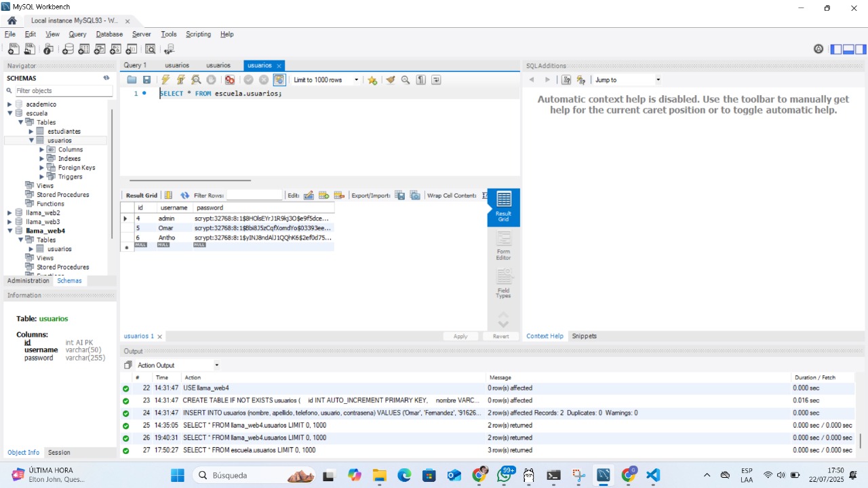Screen dimensions: 868x488
Task: Open the Database menu
Action: tap(109, 34)
